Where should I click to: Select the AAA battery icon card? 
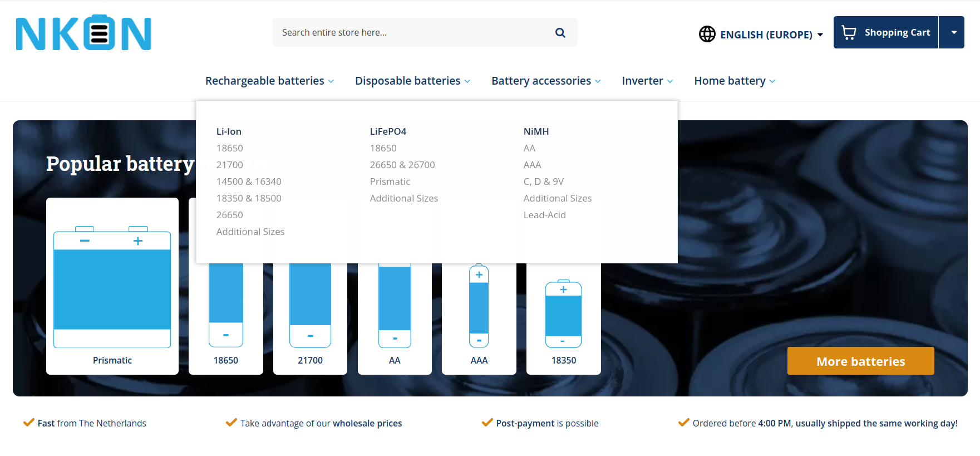coord(479,317)
